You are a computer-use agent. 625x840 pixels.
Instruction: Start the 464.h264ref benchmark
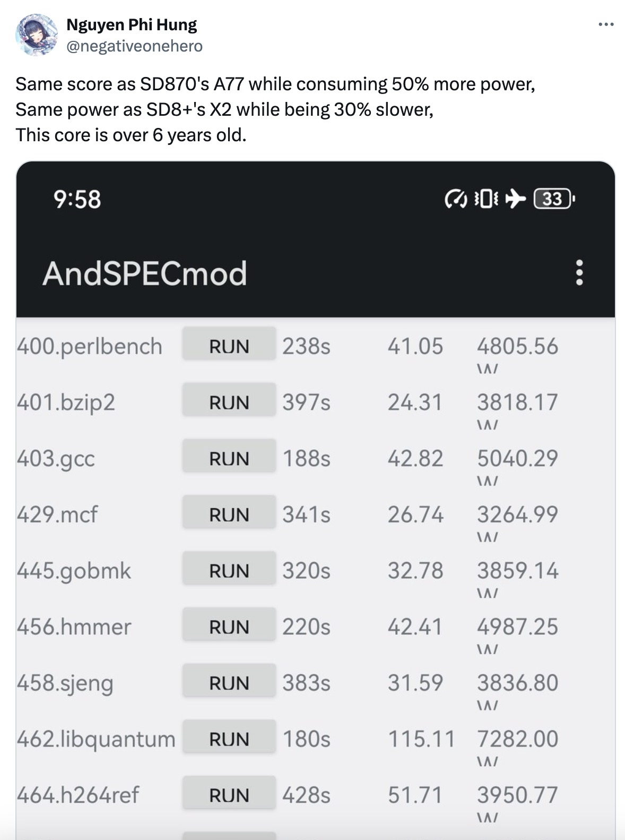tap(229, 795)
